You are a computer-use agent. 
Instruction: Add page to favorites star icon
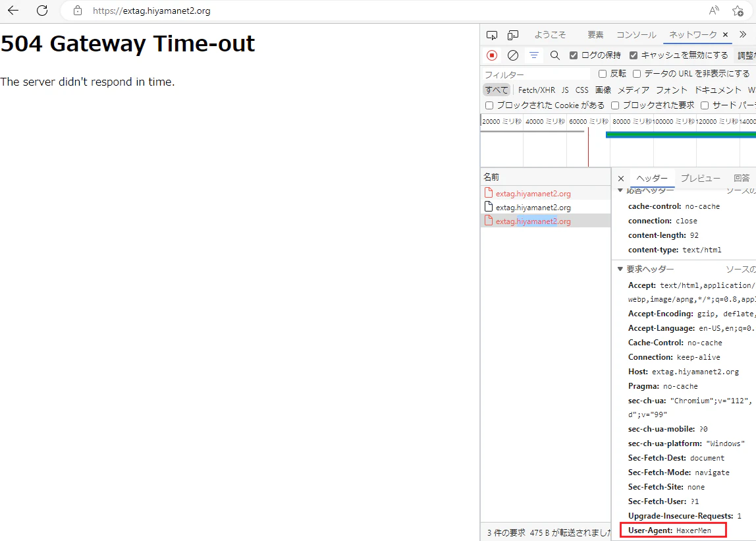coord(738,11)
